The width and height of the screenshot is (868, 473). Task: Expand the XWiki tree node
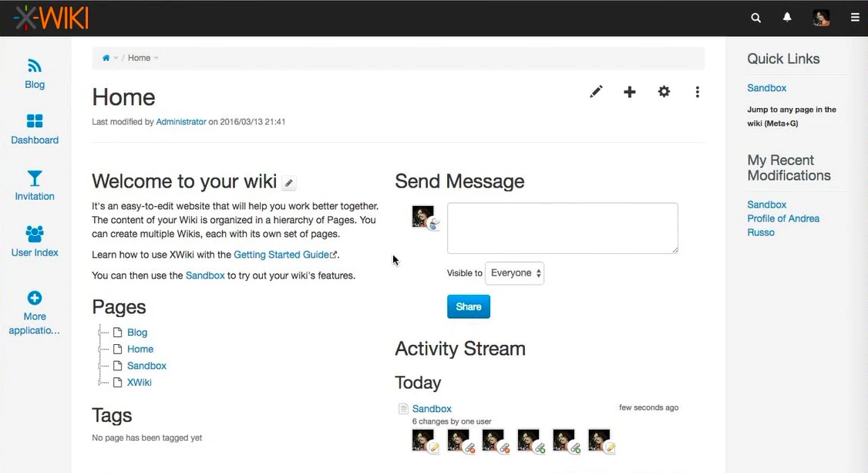pos(100,382)
